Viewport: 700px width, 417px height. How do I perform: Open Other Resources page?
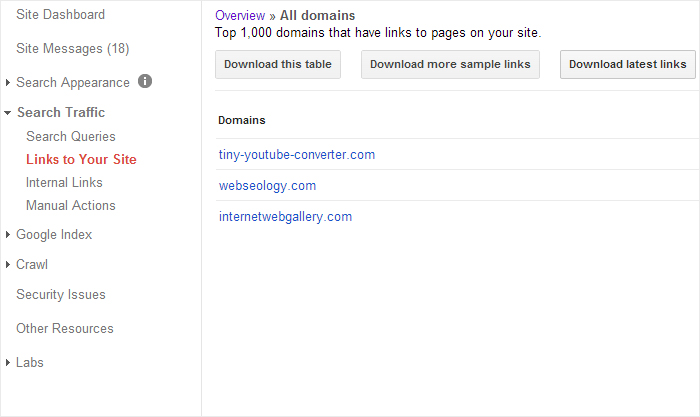click(65, 329)
